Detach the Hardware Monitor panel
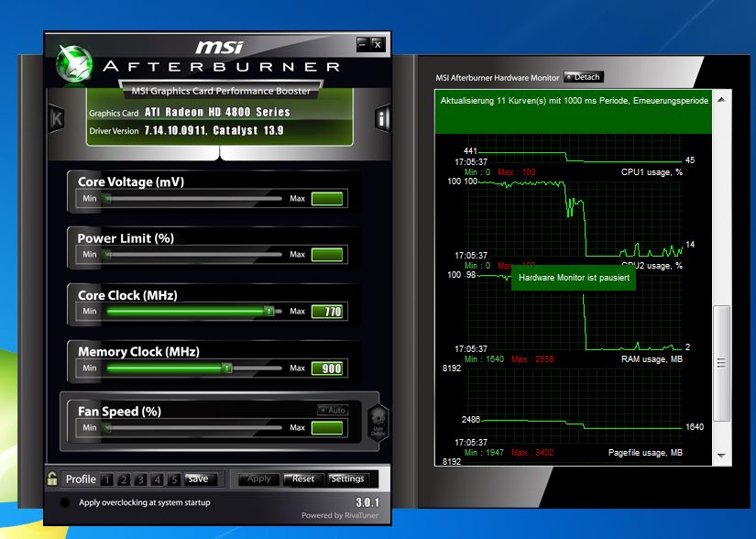The image size is (756, 539). [x=584, y=77]
